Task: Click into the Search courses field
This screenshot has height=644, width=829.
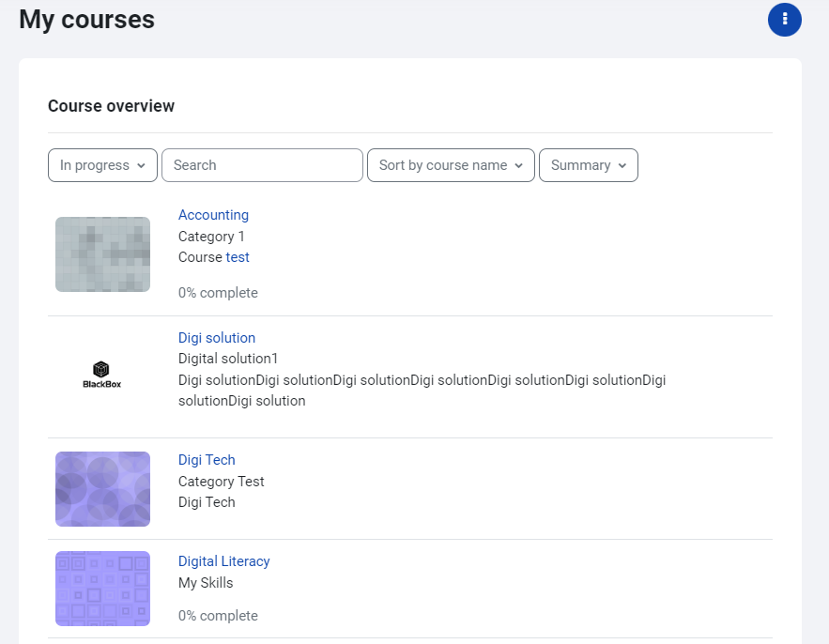Action: [x=262, y=165]
